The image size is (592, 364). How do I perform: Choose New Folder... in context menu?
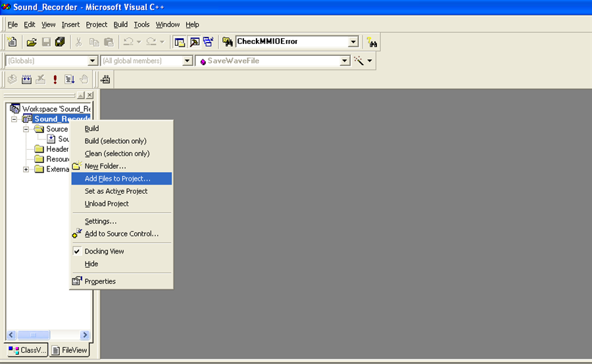(x=122, y=166)
